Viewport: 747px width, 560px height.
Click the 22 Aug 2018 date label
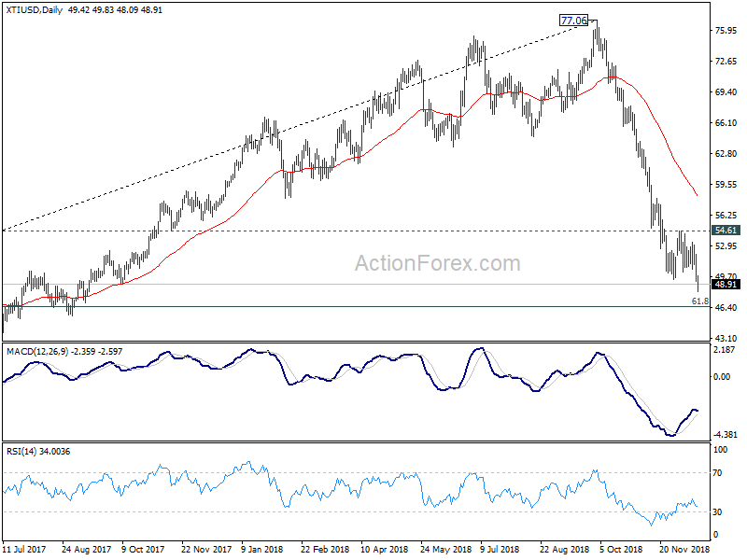coord(565,549)
